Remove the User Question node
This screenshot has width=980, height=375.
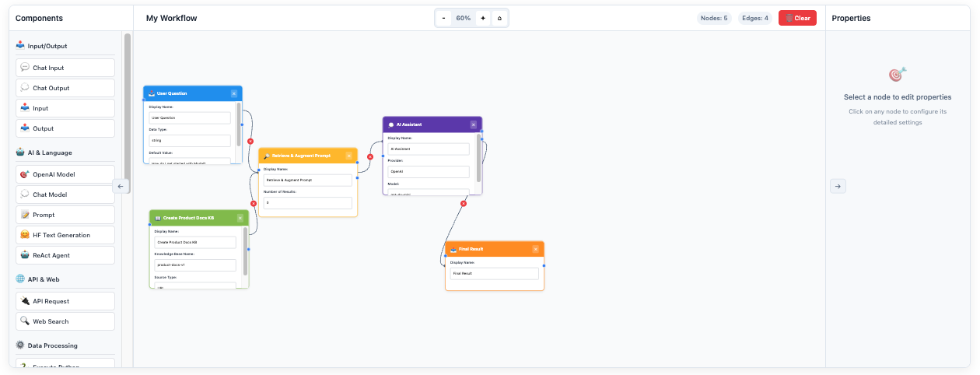(234, 93)
